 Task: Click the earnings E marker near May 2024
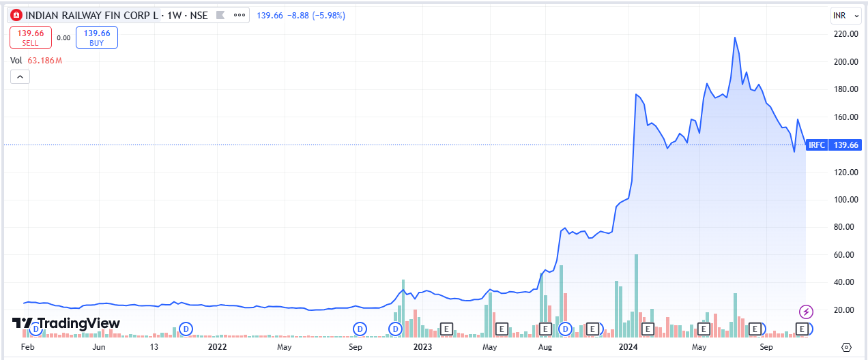703,329
